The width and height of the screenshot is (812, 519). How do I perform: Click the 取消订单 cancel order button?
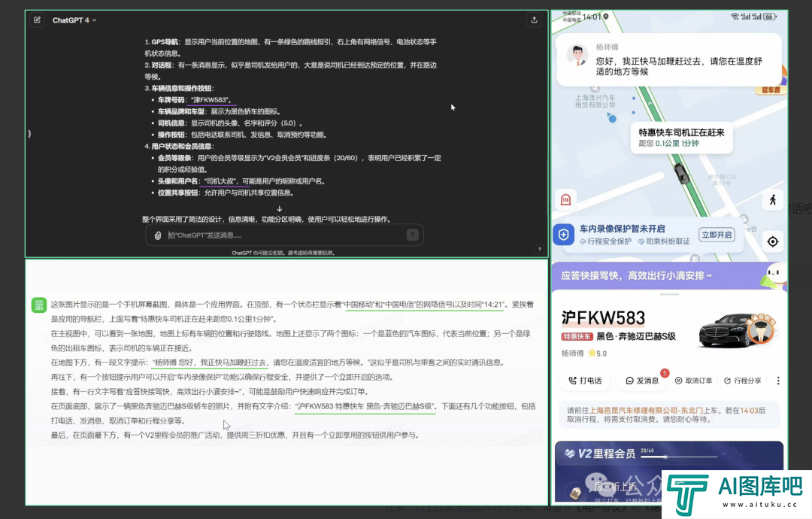pyautogui.click(x=694, y=381)
